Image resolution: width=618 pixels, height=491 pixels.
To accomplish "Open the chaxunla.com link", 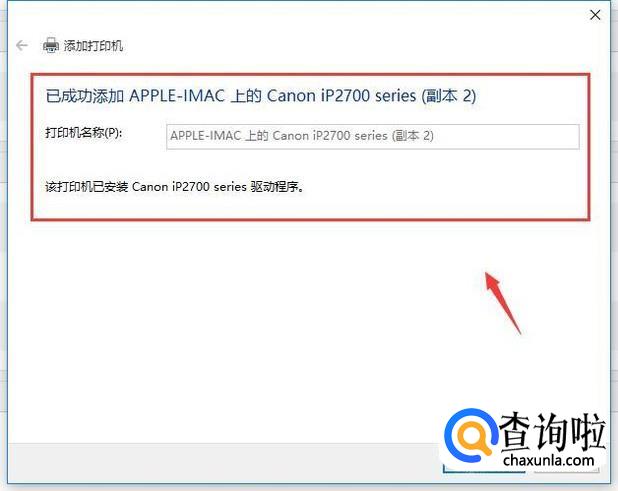I will click(549, 460).
